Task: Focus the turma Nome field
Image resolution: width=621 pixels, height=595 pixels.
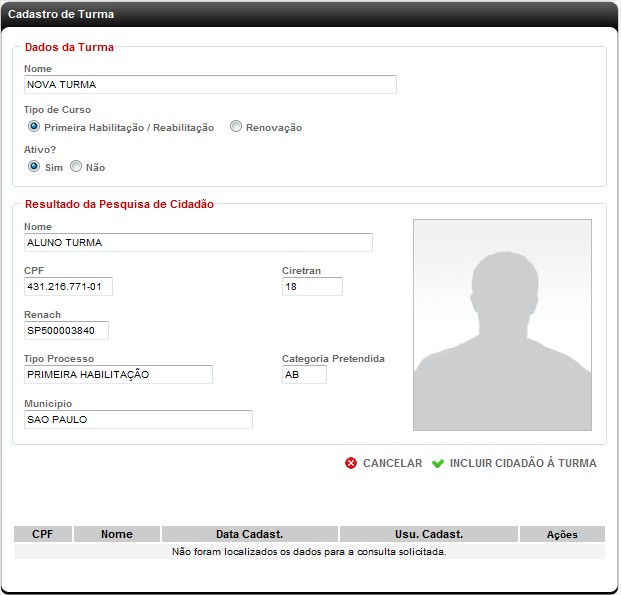Action: click(x=210, y=85)
